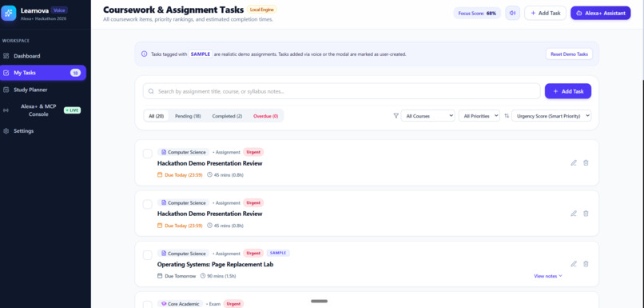
Task: Click the funnel filter icon
Action: [396, 116]
